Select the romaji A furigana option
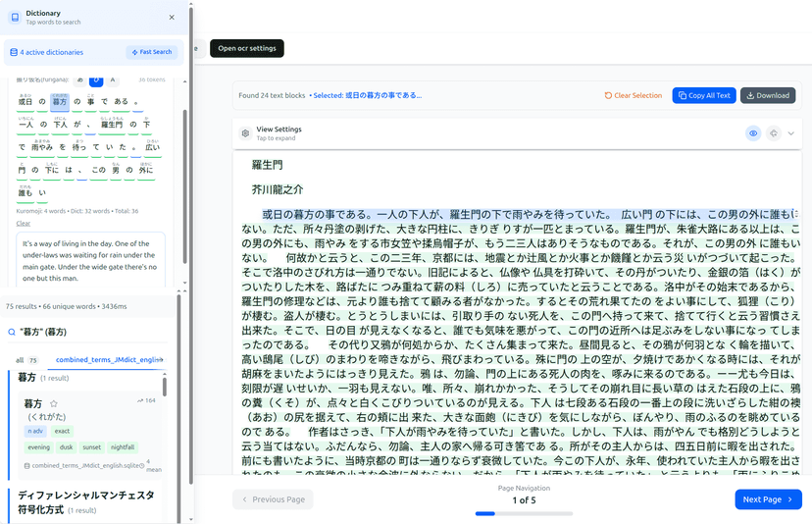The width and height of the screenshot is (812, 524). tap(113, 79)
